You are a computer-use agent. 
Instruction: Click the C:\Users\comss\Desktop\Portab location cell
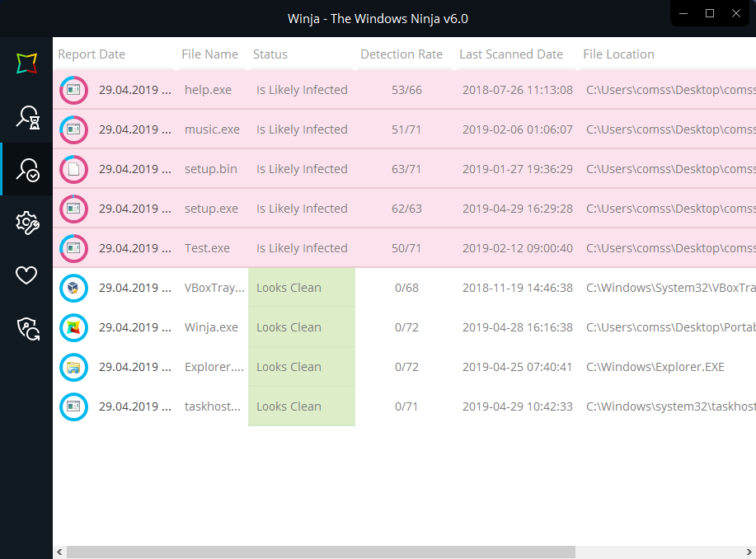[670, 327]
